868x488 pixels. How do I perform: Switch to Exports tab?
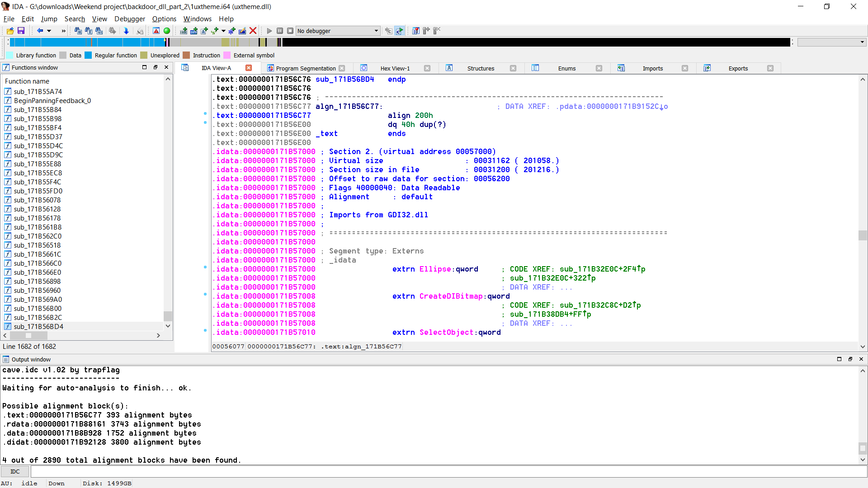pos(738,68)
